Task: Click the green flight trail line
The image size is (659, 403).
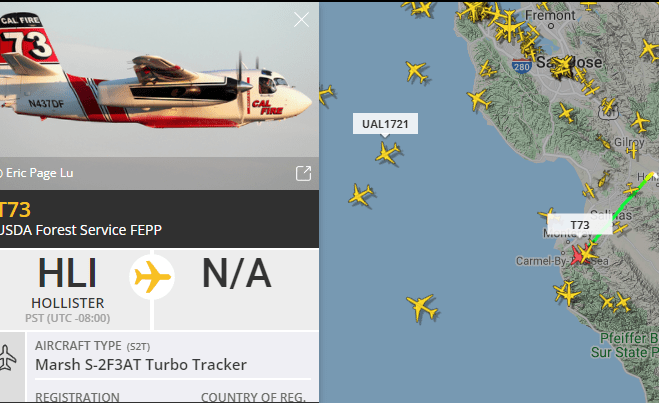Action: tap(622, 207)
